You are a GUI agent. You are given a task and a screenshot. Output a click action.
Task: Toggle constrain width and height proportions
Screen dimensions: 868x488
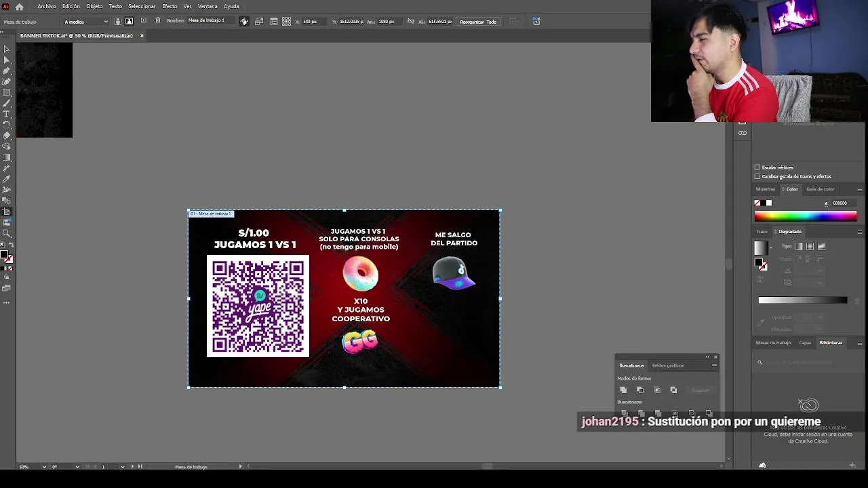coord(410,22)
